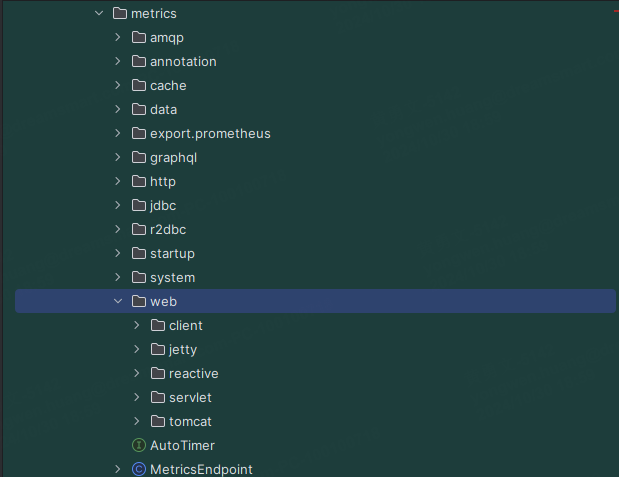Image resolution: width=619 pixels, height=477 pixels.
Task: Collapse the web package node
Action: point(118,301)
